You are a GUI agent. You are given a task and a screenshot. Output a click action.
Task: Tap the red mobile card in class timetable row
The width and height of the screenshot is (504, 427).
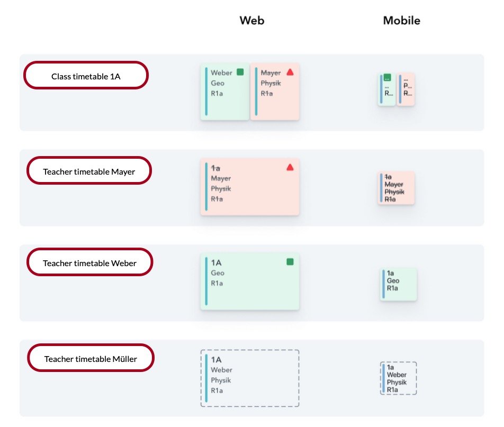click(406, 89)
